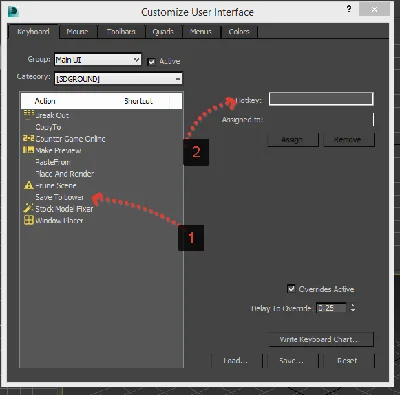Viewport: 400px width, 395px height.
Task: Click inside the Hotkey input field
Action: (x=321, y=99)
